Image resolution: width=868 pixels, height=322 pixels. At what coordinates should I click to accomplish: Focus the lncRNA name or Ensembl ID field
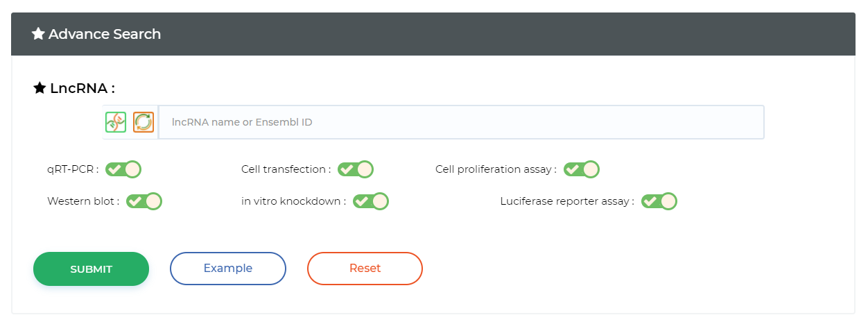[461, 122]
